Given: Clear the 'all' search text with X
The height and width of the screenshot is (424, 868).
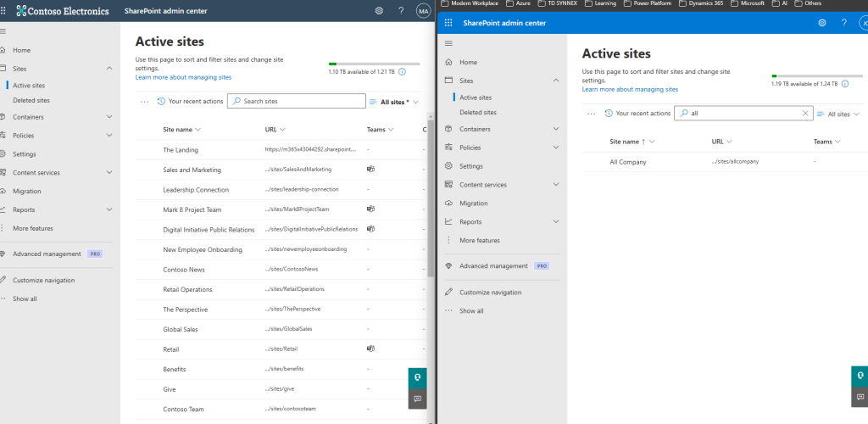Looking at the screenshot, I should (x=805, y=113).
